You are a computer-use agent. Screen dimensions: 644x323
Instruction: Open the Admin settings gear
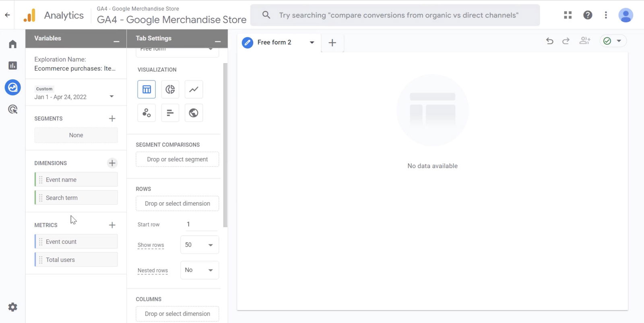point(13,307)
